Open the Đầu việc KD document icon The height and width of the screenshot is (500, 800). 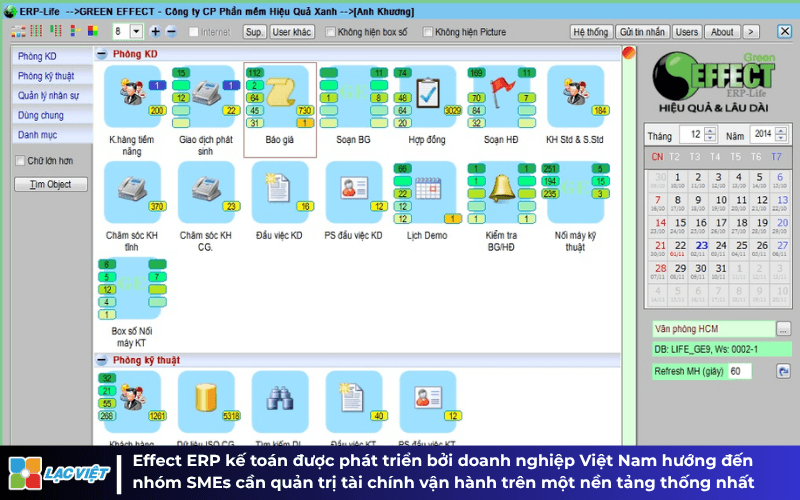click(280, 192)
